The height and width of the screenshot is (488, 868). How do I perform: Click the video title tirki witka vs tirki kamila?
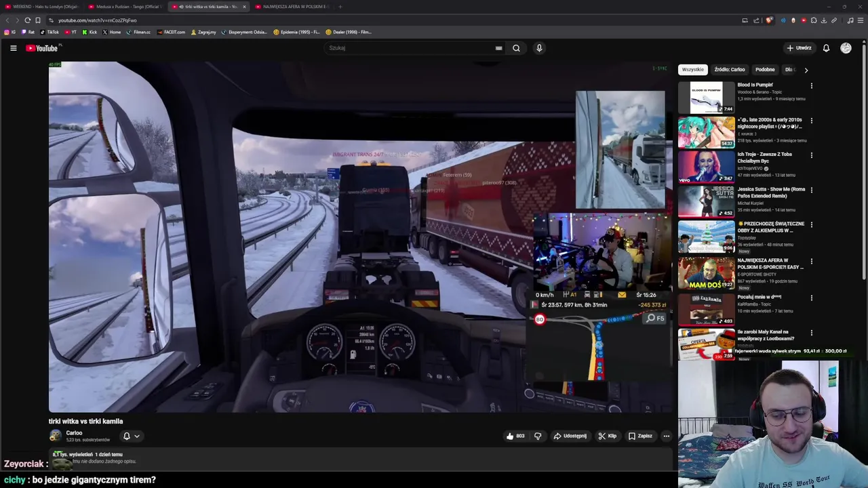tap(85, 422)
